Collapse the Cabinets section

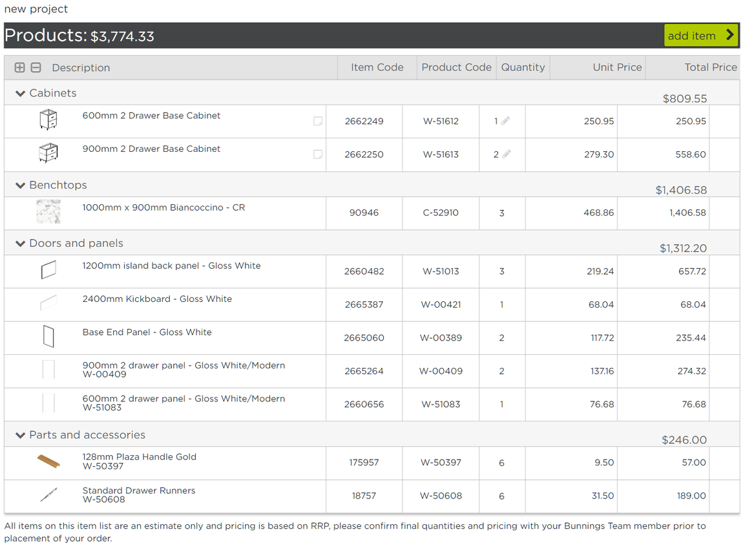coord(20,94)
